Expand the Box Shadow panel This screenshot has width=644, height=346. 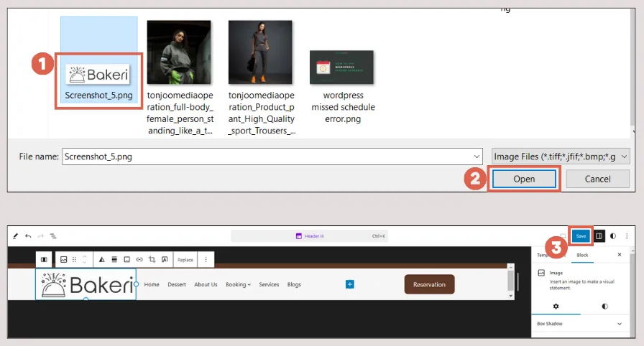pyautogui.click(x=580, y=324)
